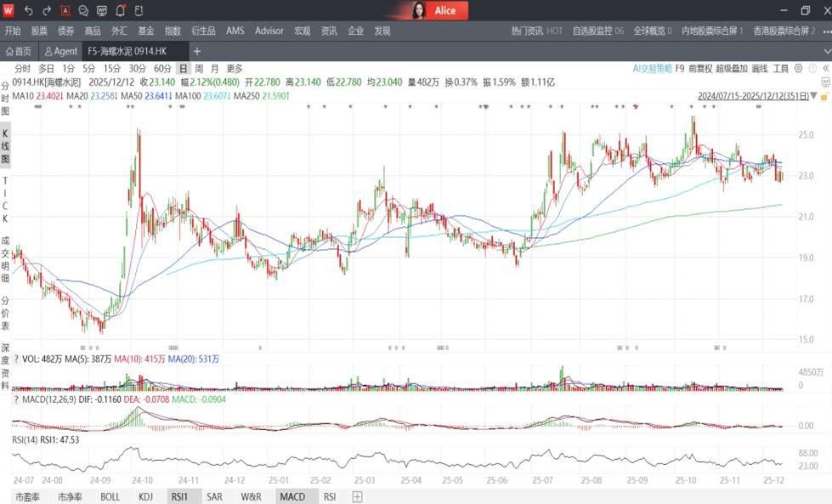
Task: Enable 前复权 price adjustment
Action: point(699,69)
